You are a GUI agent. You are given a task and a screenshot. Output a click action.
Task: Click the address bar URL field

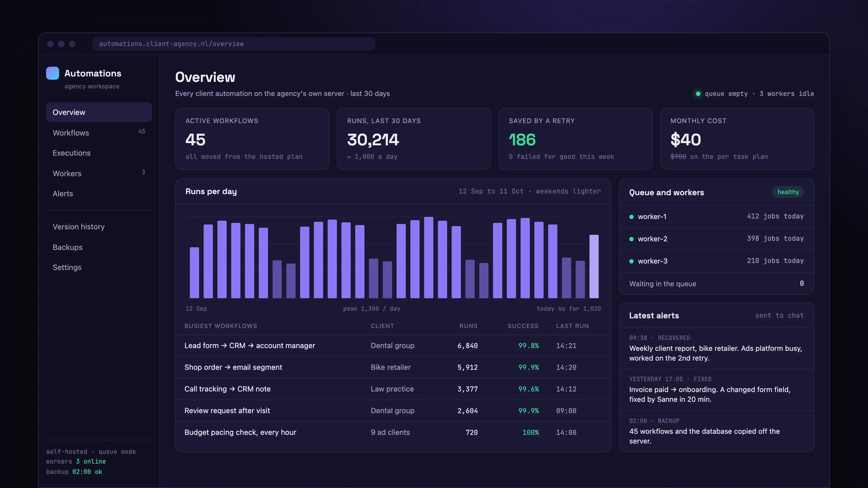[234, 44]
